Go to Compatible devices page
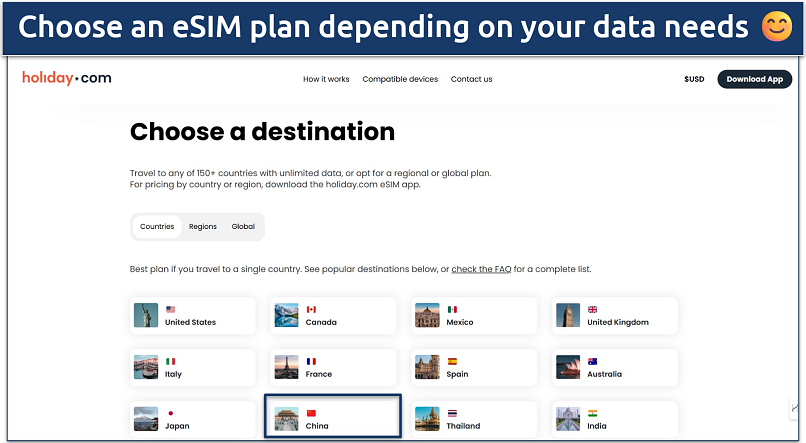 coord(400,79)
